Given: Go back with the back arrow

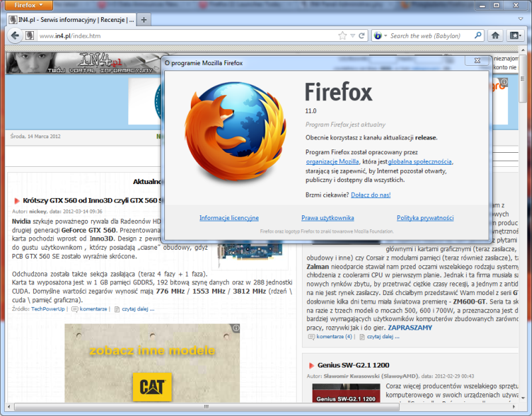Looking at the screenshot, I should [x=15, y=36].
